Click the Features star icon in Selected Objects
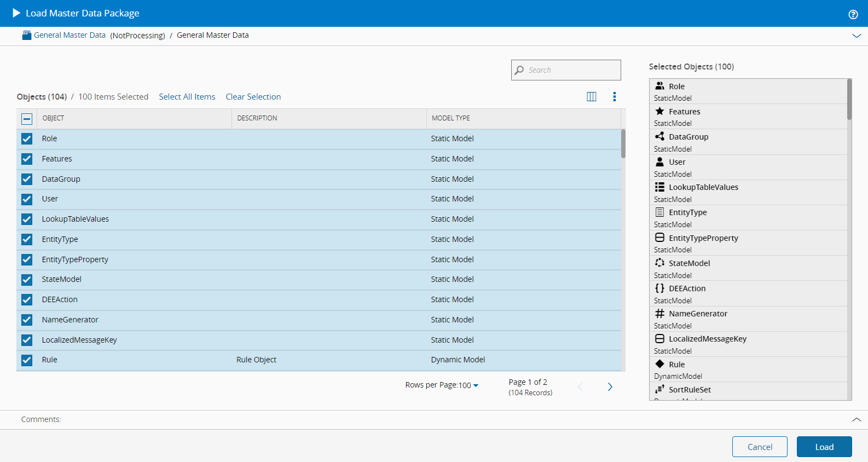Image resolution: width=868 pixels, height=462 pixels. pyautogui.click(x=659, y=111)
